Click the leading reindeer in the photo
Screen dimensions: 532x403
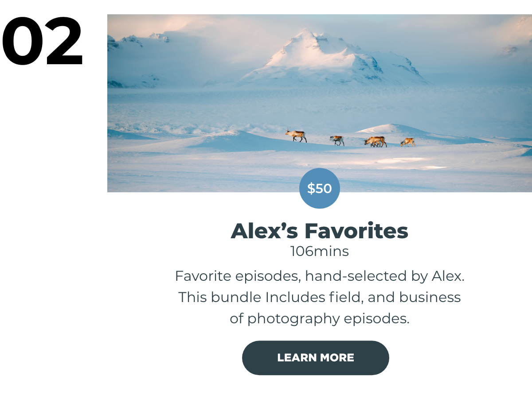coord(296,136)
